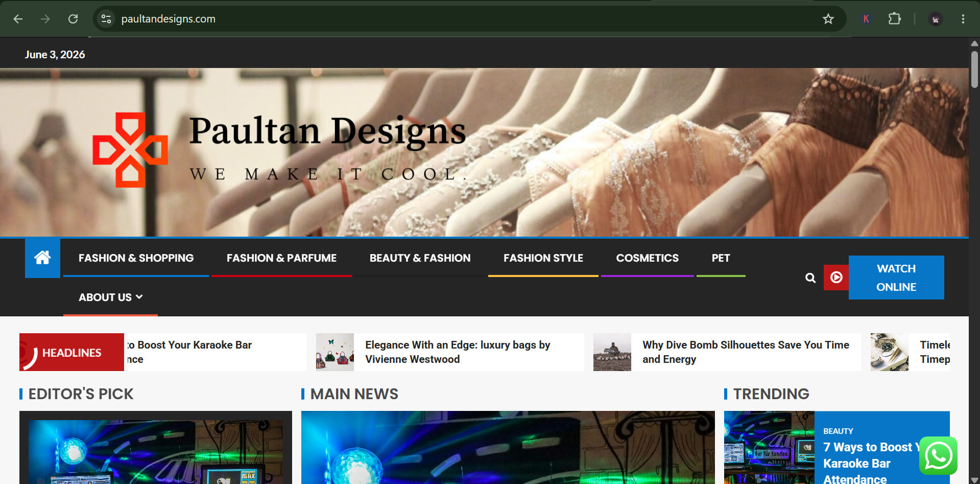Open the Cosmetics menu item

[647, 258]
